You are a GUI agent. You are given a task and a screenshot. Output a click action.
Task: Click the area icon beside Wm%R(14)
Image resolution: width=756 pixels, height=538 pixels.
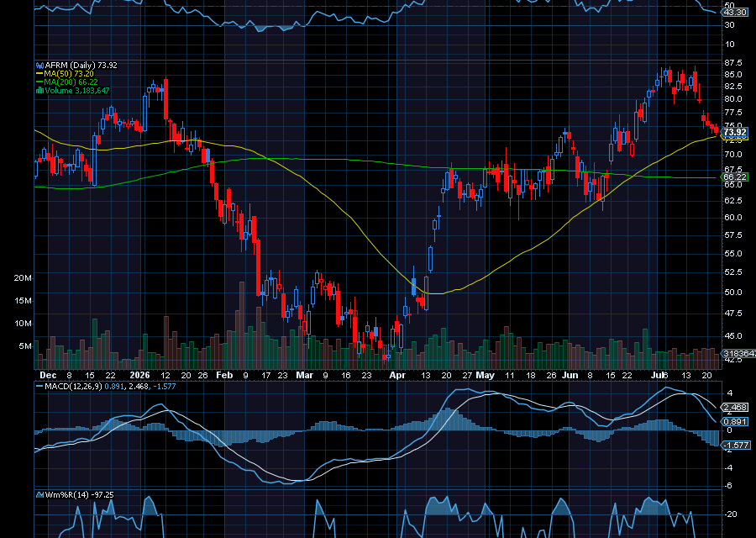40,494
